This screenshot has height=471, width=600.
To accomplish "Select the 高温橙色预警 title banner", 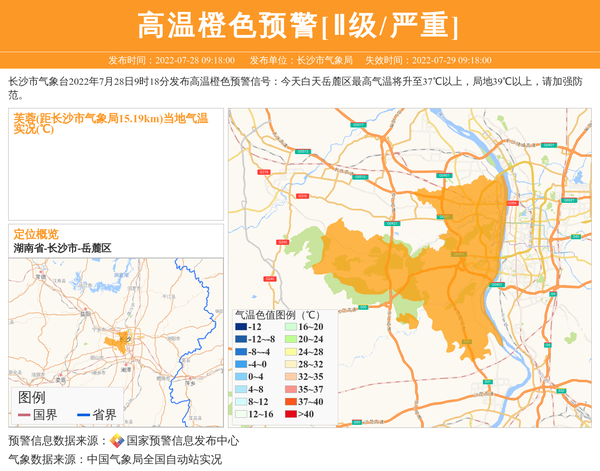I will (x=299, y=25).
